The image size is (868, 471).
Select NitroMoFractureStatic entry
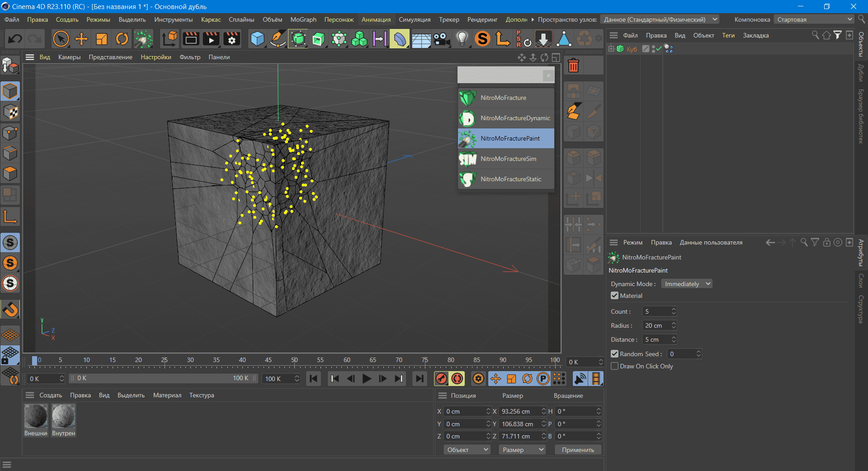(x=506, y=179)
